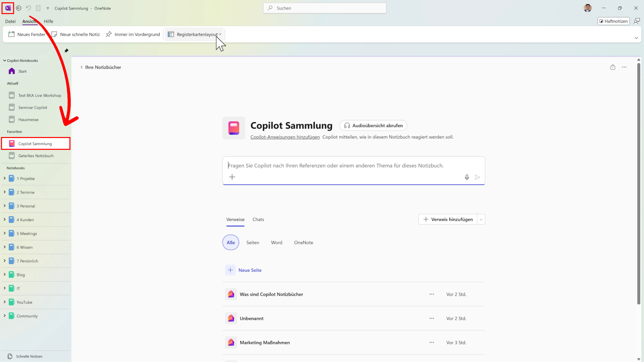
Task: Toggle the Haftnotizen button
Action: 613,21
